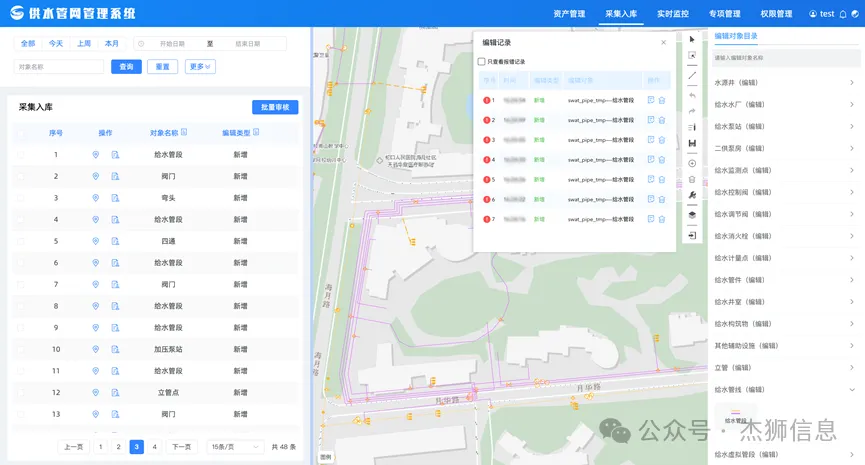Screen dimensions: 865x465
Task: Filter records by 今天
Action: pyautogui.click(x=56, y=44)
